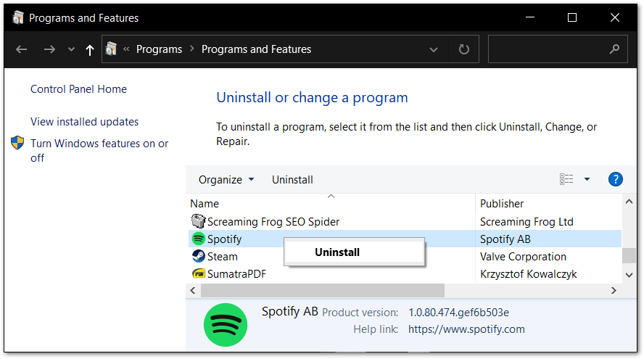Click the search magnifier icon
The image size is (644, 359).
point(614,49)
